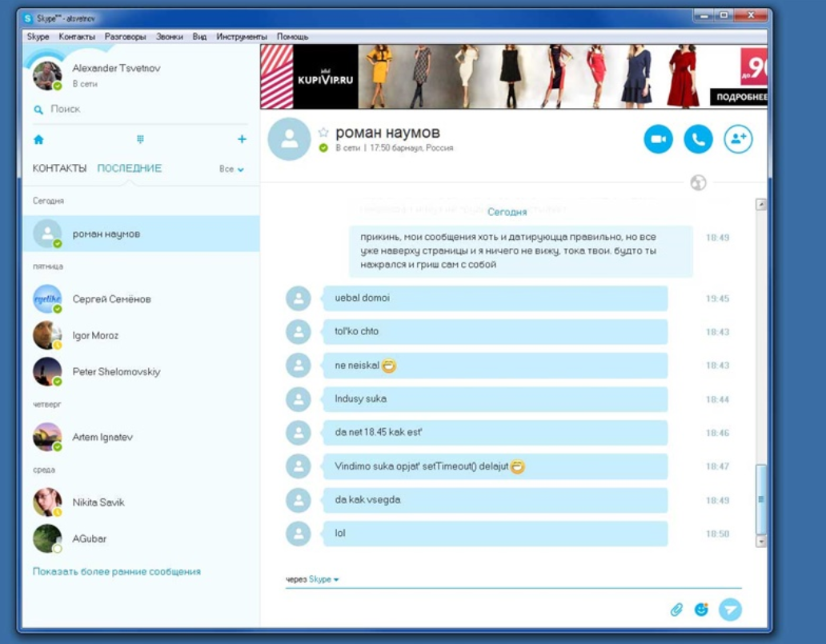Click Igor Moroz's contact avatar
Image resolution: width=826 pixels, height=644 pixels.
(47, 335)
